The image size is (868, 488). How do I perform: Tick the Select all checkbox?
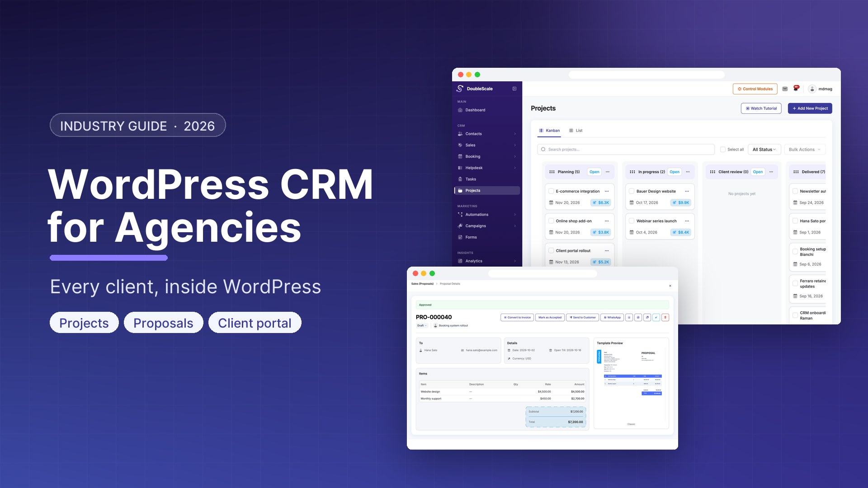723,150
